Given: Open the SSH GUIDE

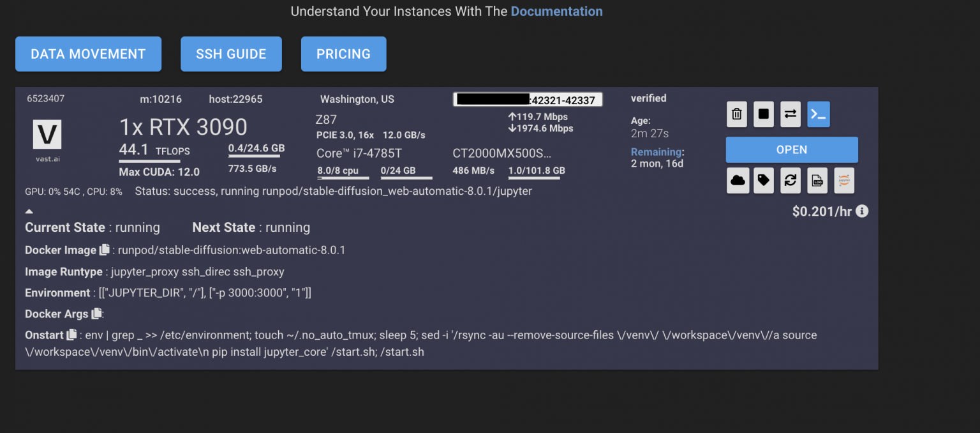Looking at the screenshot, I should pyautogui.click(x=231, y=54).
